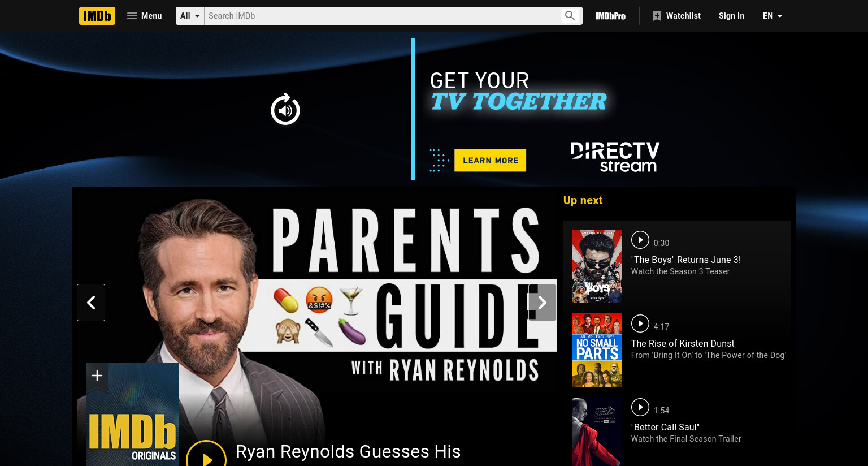Go to Sign In
This screenshot has width=868, height=466.
pyautogui.click(x=731, y=16)
